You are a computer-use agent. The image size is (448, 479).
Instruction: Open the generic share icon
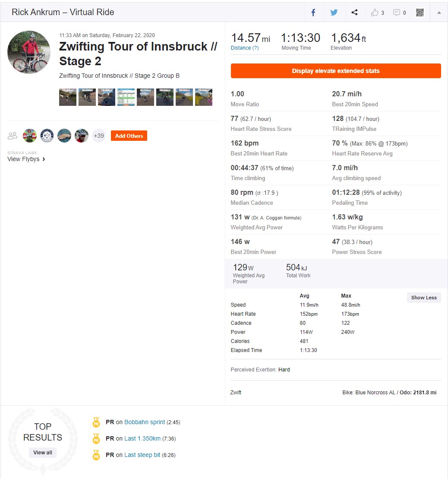coord(354,12)
